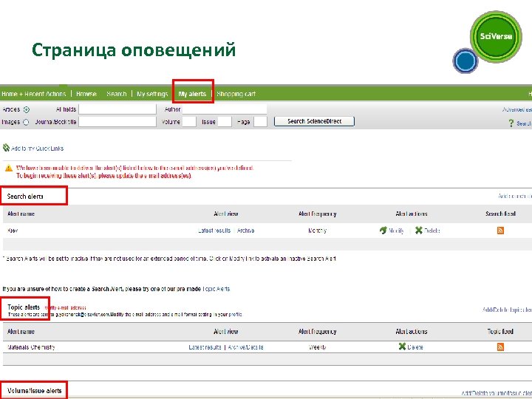532x399 pixels.
Task: Click the Author input field
Action: pyautogui.click(x=225, y=109)
